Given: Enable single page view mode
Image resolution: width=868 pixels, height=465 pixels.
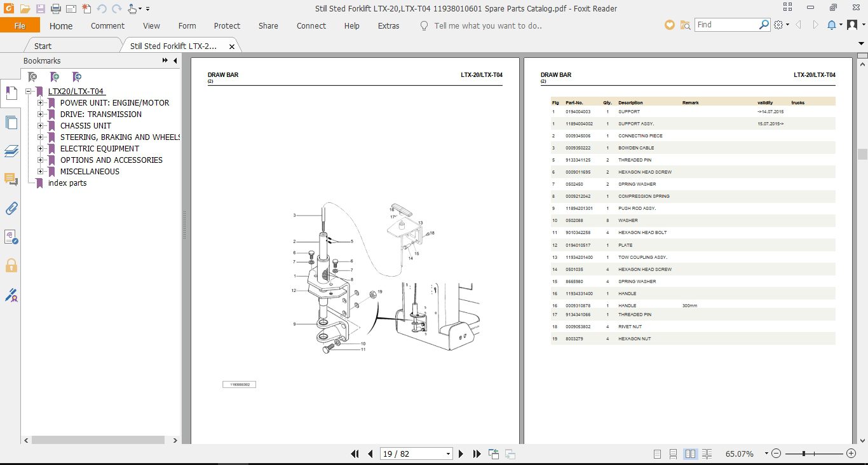Looking at the screenshot, I should (657, 454).
